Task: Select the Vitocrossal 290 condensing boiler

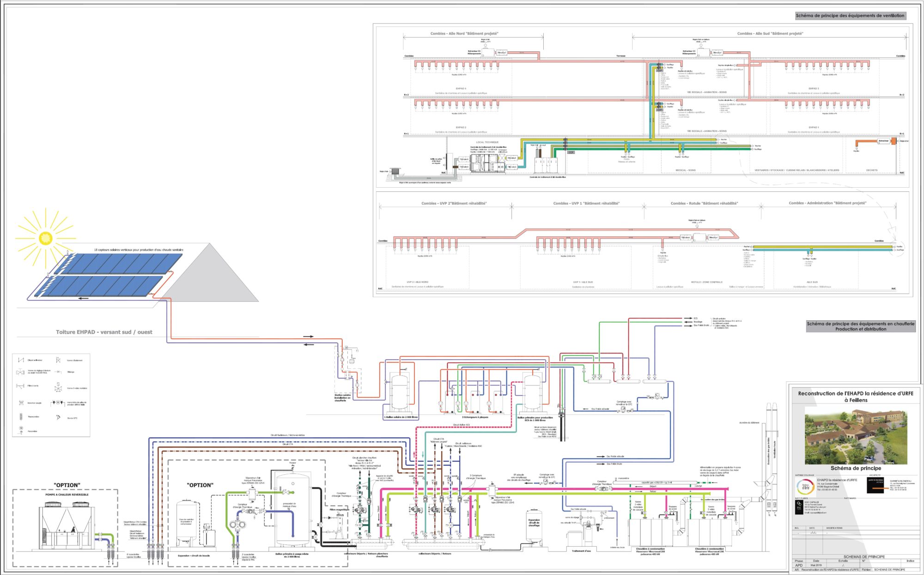Action: point(709,533)
